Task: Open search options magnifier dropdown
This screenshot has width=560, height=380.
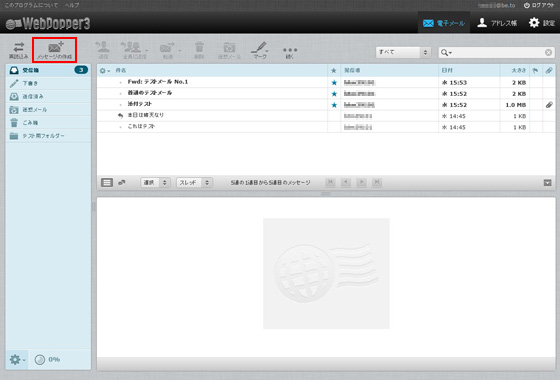Action: (x=446, y=53)
